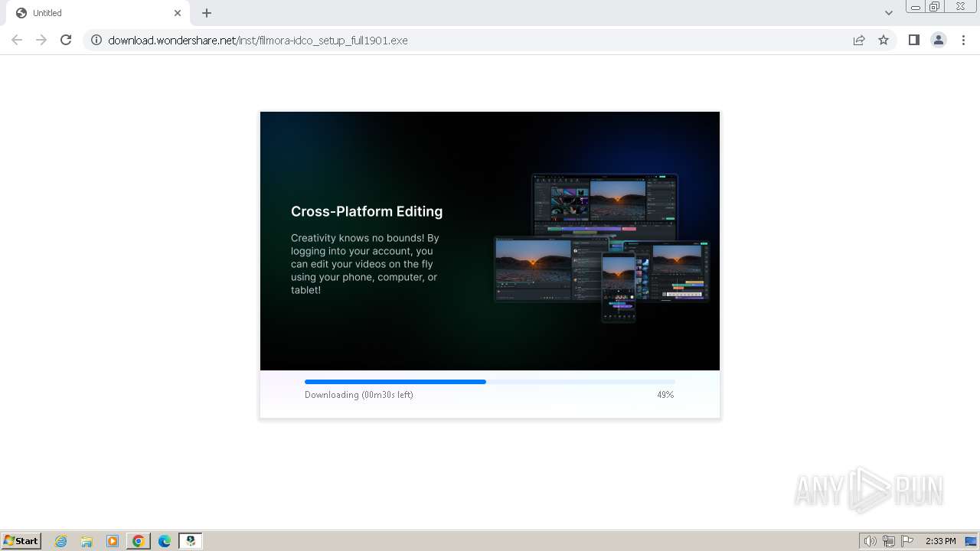The width and height of the screenshot is (980, 551).
Task: Open Microsoft Edge from taskbar
Action: point(165,541)
